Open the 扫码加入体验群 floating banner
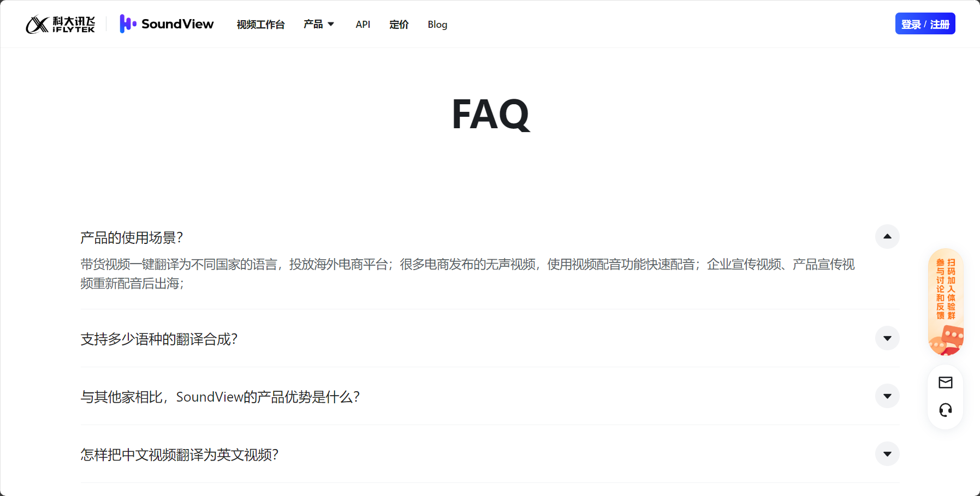Viewport: 980px width, 496px height. (x=946, y=302)
